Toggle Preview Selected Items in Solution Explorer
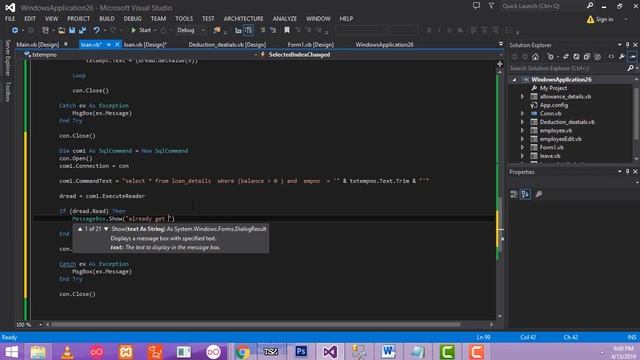This screenshot has height=360, width=640. pos(632,57)
